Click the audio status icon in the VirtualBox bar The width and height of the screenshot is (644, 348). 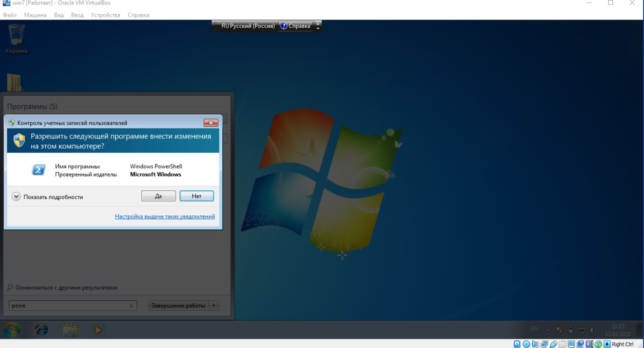pyautogui.click(x=535, y=344)
